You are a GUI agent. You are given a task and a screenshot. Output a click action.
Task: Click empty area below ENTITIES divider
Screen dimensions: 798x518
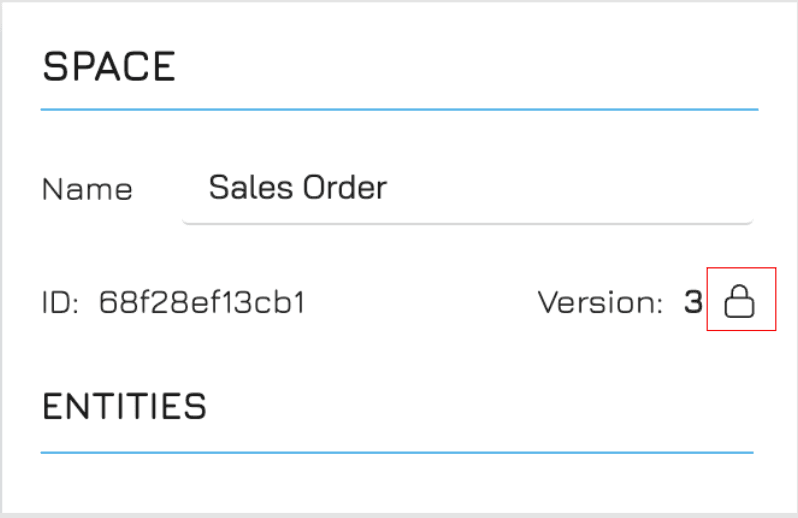pyautogui.click(x=397, y=483)
